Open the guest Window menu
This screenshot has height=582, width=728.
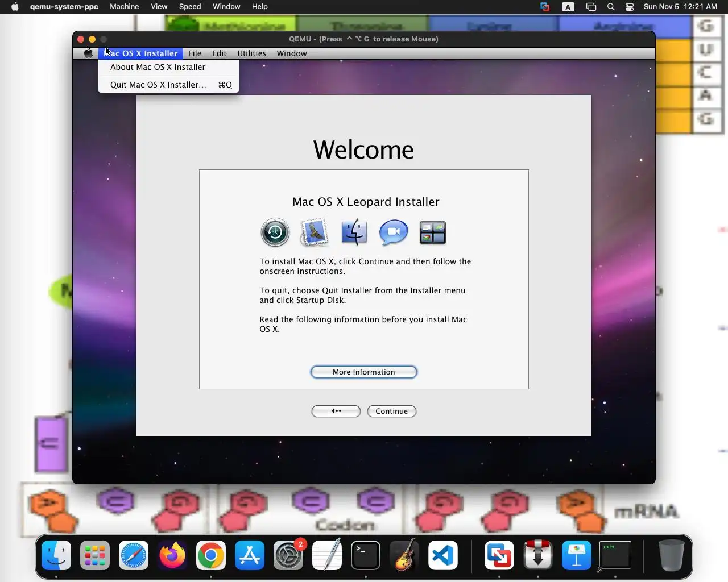[292, 53]
